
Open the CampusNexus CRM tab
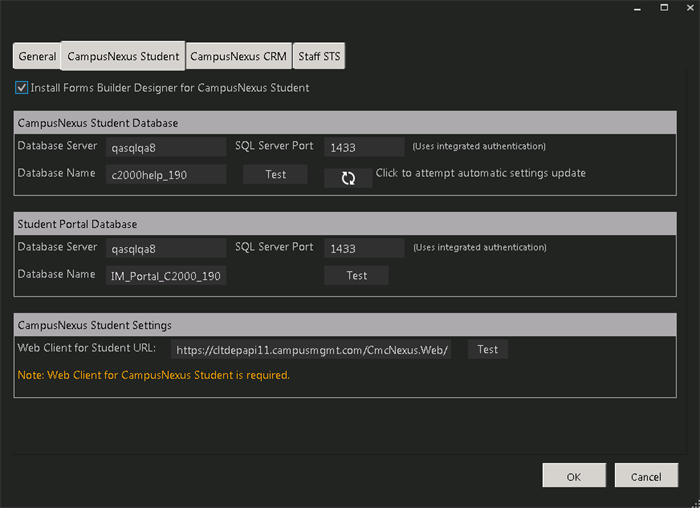(239, 56)
